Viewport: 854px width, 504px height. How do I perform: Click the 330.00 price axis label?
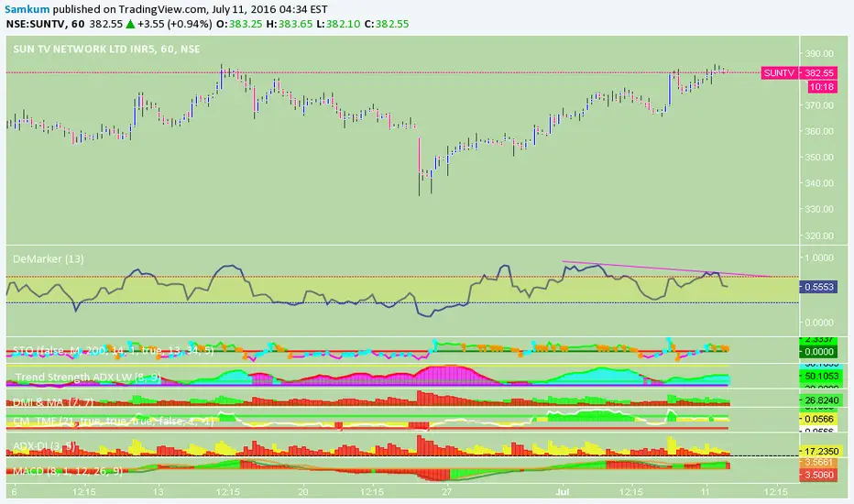[x=819, y=209]
